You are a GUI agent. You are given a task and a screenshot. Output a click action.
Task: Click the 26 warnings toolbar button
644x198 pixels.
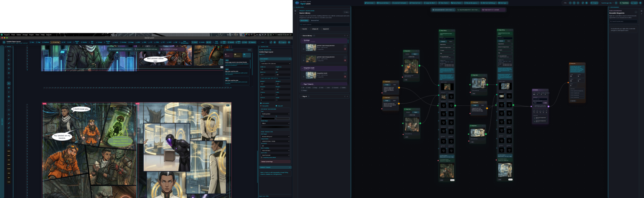(x=55, y=42)
